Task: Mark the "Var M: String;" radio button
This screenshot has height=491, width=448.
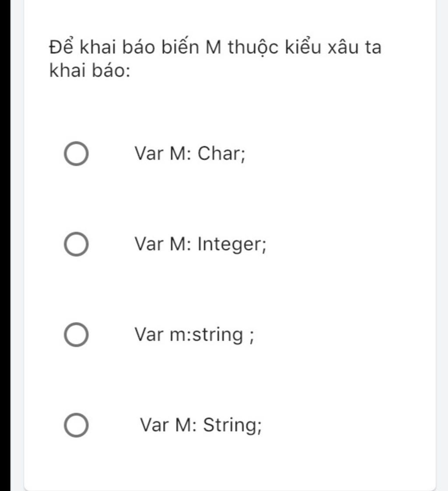Action: 76,426
